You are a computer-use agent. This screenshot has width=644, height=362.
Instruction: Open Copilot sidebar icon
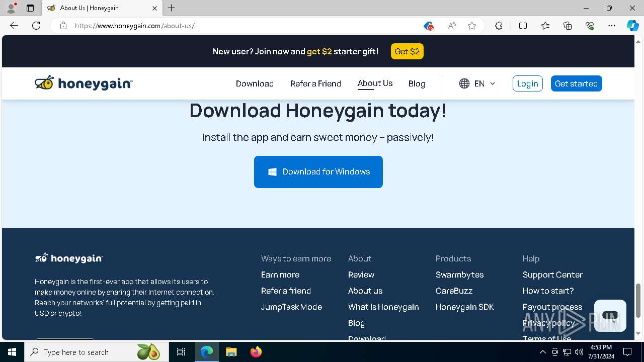633,26
